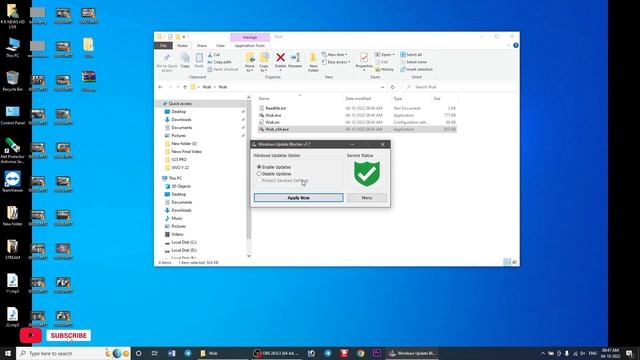The height and width of the screenshot is (360, 640).
Task: Click the navigation pane vertical scrollbar
Action: click(249, 169)
